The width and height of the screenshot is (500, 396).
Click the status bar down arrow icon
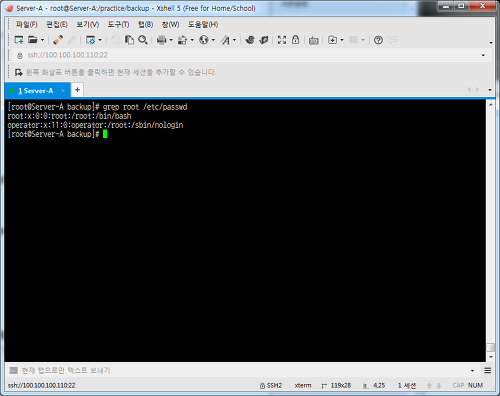click(439, 386)
